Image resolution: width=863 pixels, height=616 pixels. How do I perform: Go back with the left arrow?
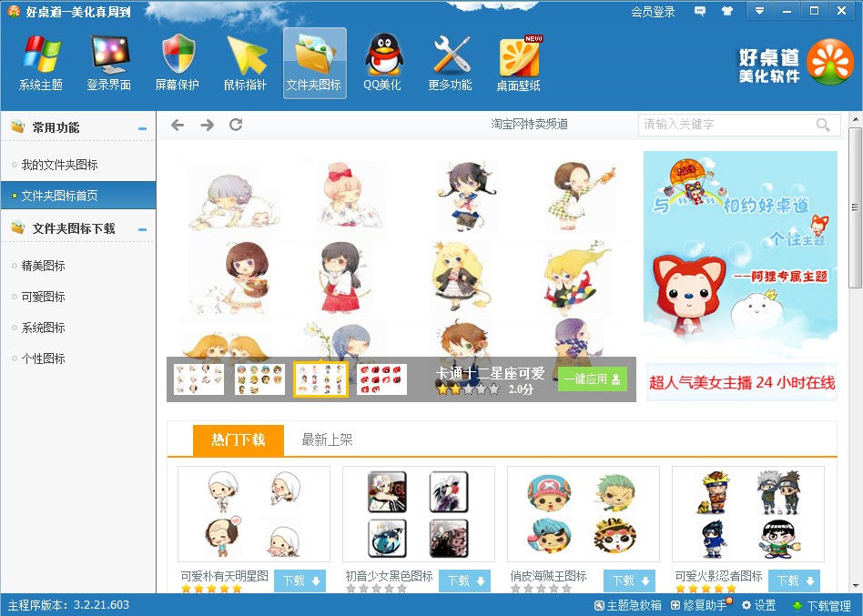point(178,125)
